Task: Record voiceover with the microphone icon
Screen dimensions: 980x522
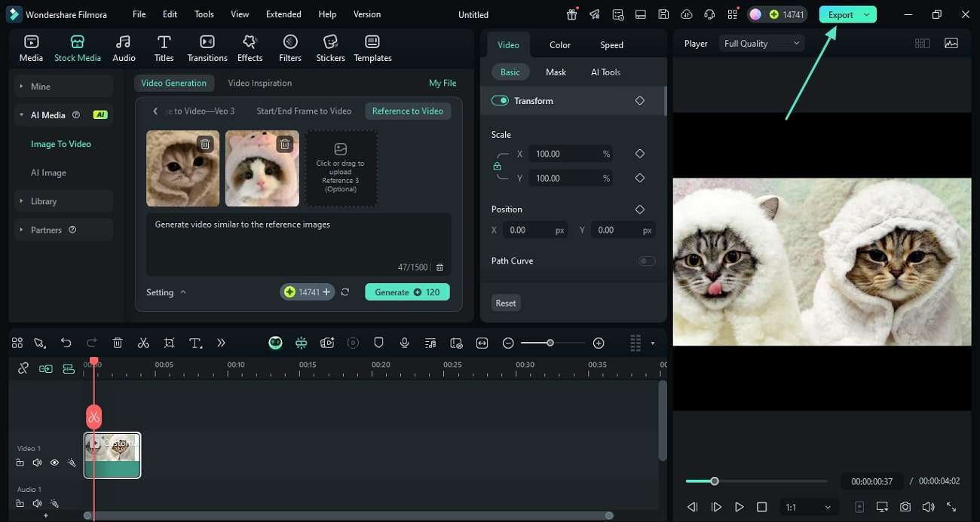Action: pos(405,343)
